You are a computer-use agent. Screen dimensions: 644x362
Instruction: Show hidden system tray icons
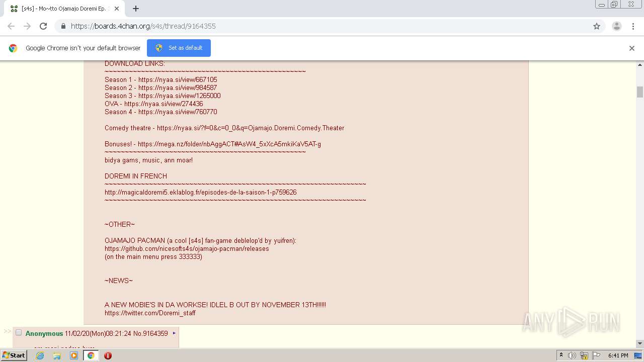coord(561,355)
